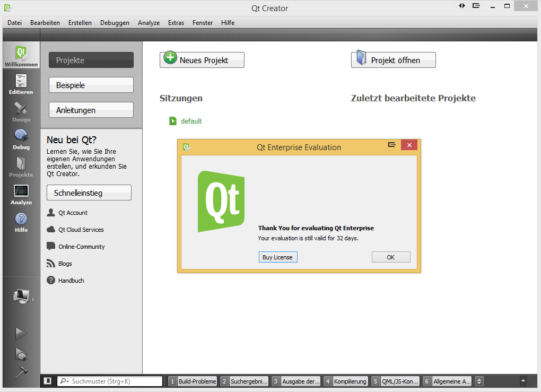
Task: Click the evaluation dialog title bar menu icon
Action: point(391,145)
